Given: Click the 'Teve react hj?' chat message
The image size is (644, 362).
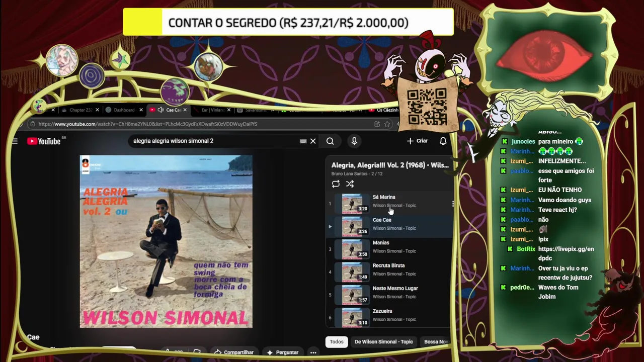Looking at the screenshot, I should click(x=557, y=210).
